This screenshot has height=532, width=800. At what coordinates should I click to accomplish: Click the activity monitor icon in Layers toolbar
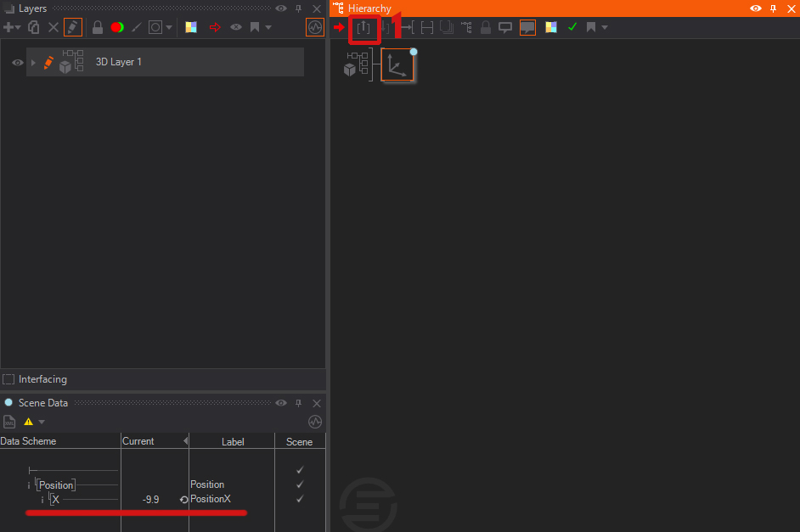315,27
